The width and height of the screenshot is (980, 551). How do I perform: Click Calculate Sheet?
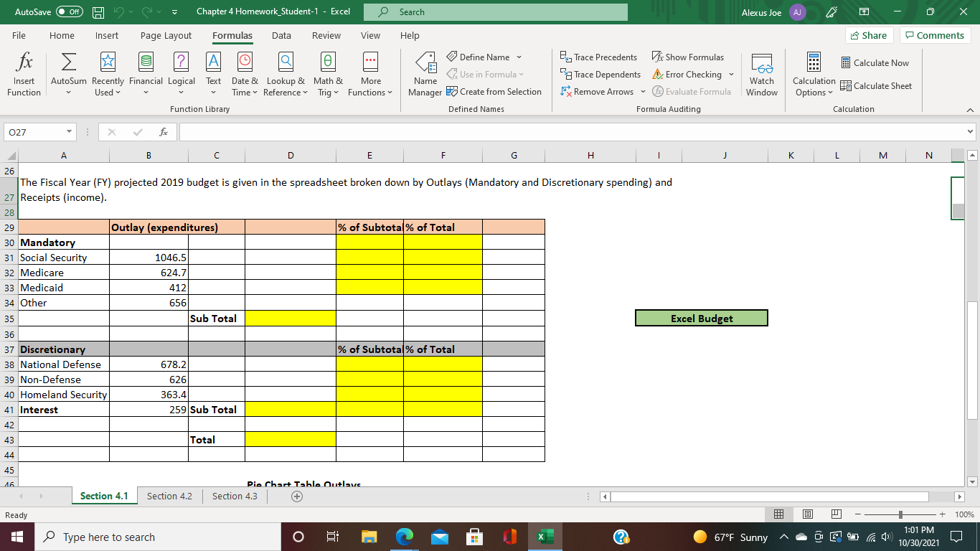click(x=876, y=85)
